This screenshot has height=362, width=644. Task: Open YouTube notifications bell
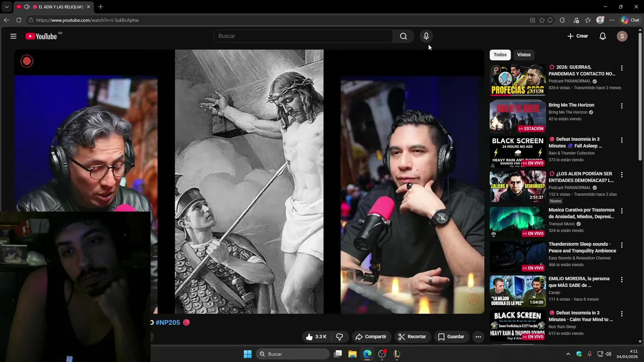pos(603,36)
